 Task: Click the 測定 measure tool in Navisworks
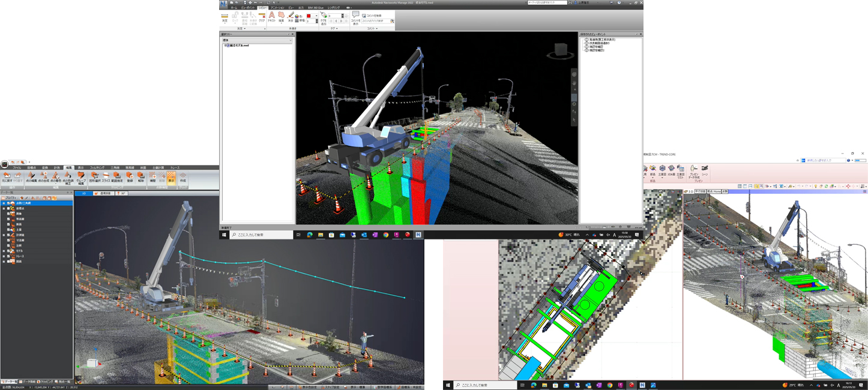coord(225,17)
